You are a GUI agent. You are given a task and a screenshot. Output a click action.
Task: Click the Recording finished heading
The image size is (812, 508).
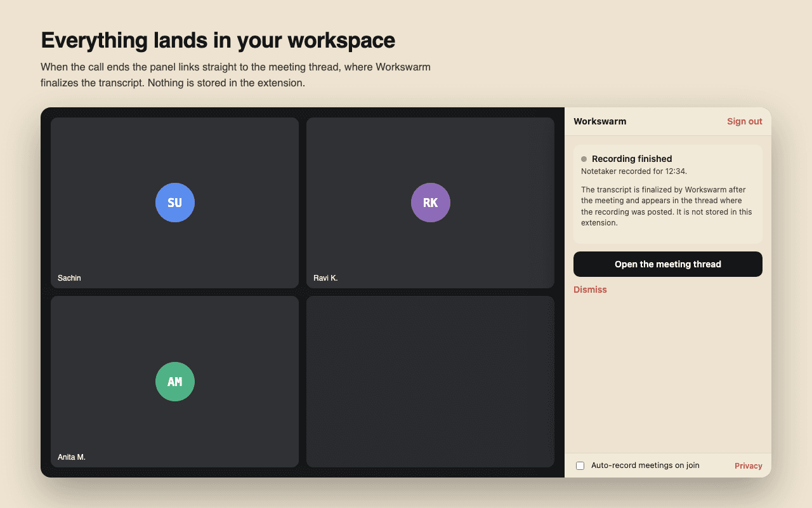tap(632, 159)
